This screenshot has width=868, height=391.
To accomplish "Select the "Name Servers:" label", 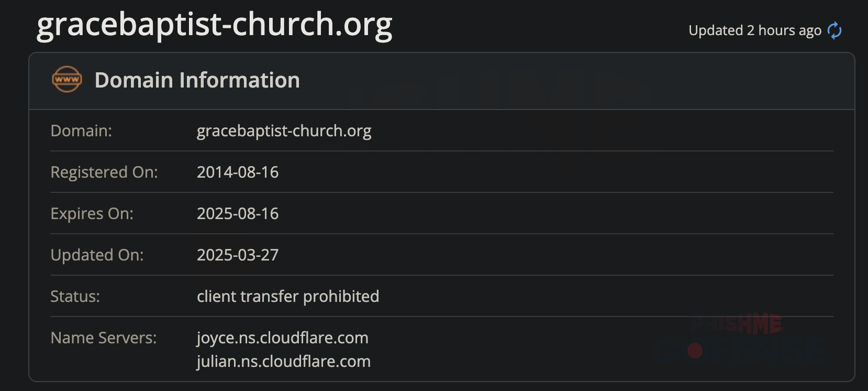I will click(x=103, y=338).
